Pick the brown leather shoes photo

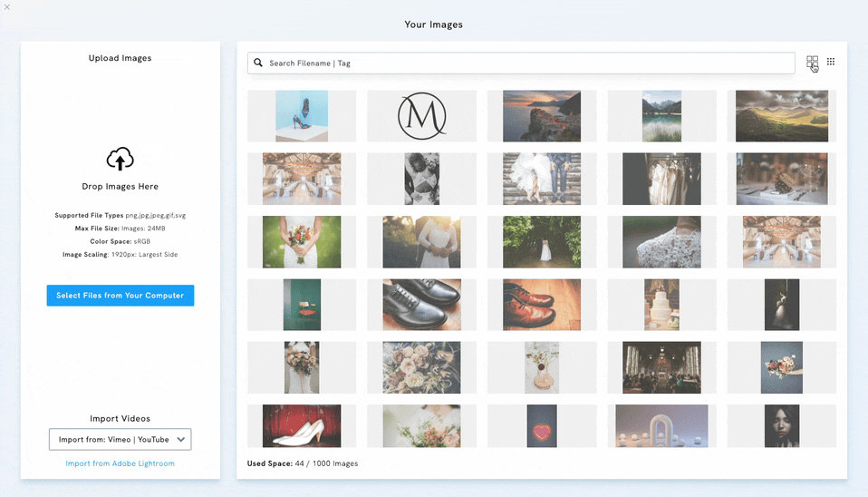(542, 305)
